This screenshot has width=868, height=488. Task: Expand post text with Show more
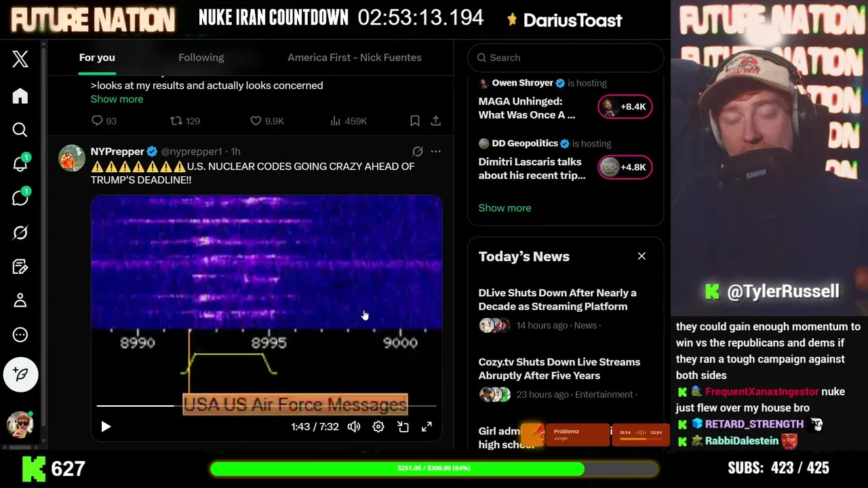117,99
